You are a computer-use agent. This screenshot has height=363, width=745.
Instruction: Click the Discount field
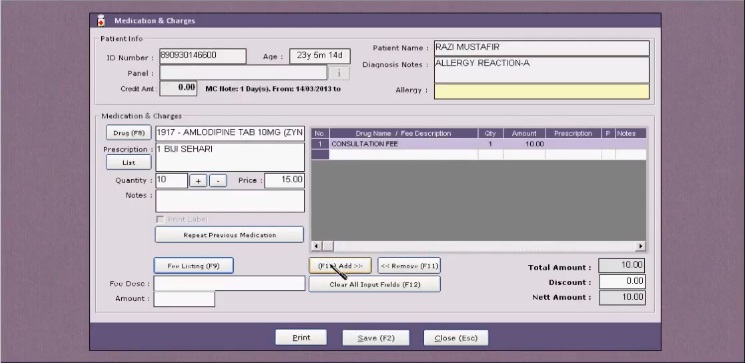point(622,281)
